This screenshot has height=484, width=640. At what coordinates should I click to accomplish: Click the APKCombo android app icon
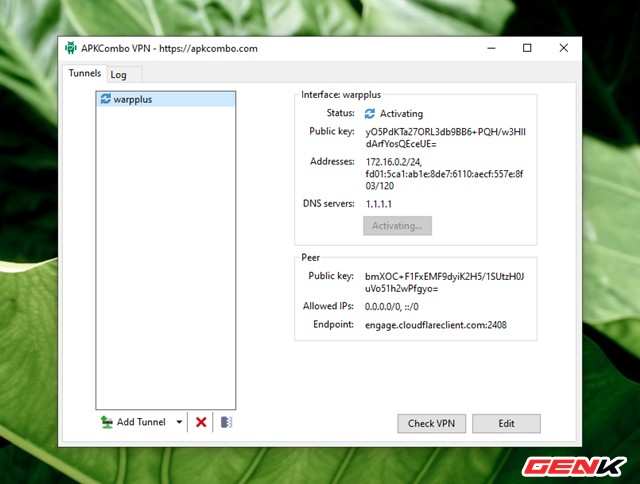71,48
